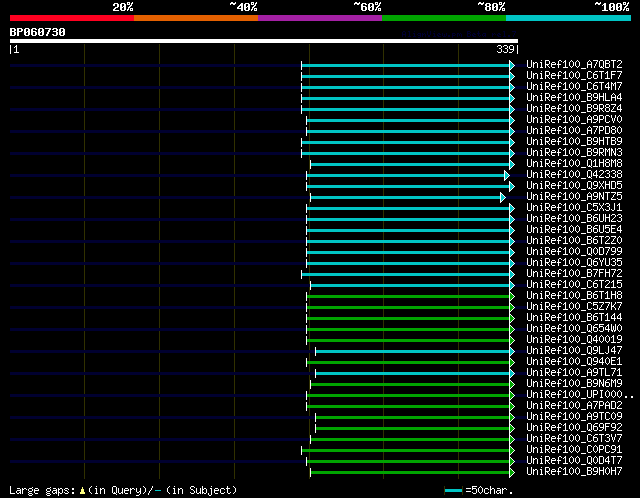Click the orange ~40% identity legend segment

click(195, 17)
